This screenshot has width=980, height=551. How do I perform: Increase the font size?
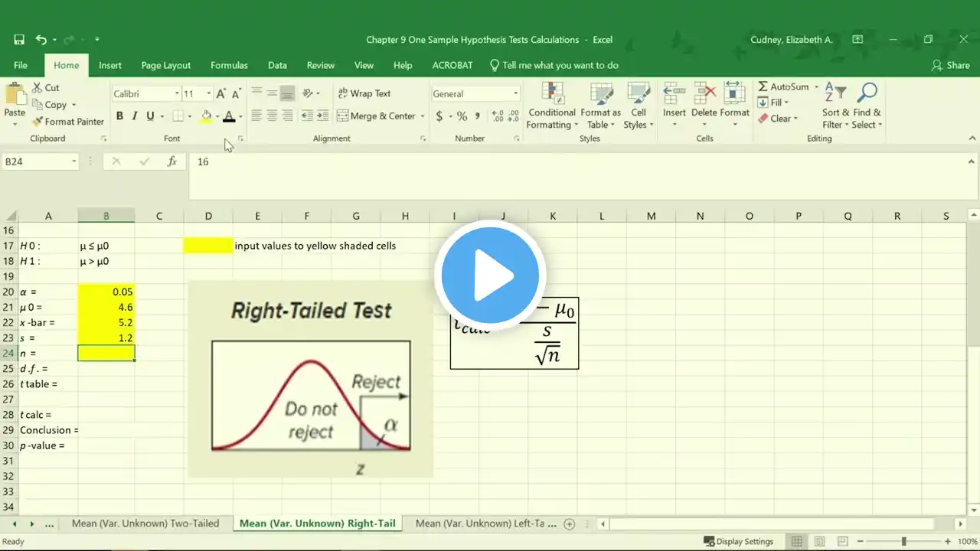[221, 94]
